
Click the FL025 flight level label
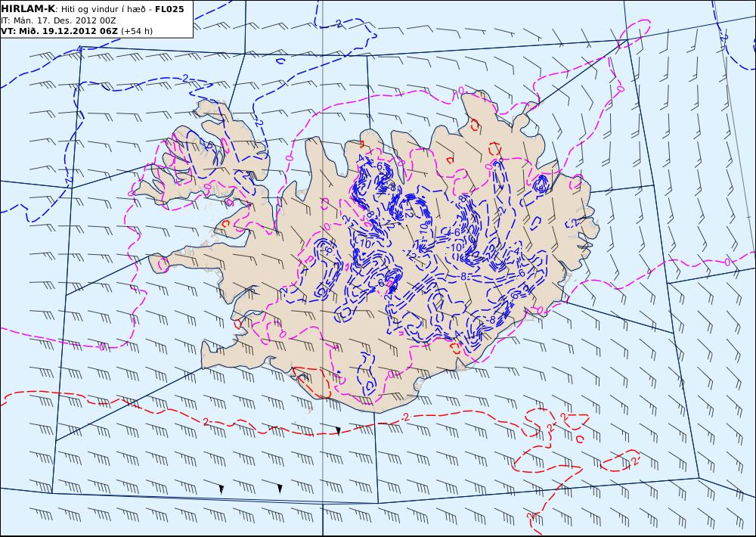(x=169, y=9)
